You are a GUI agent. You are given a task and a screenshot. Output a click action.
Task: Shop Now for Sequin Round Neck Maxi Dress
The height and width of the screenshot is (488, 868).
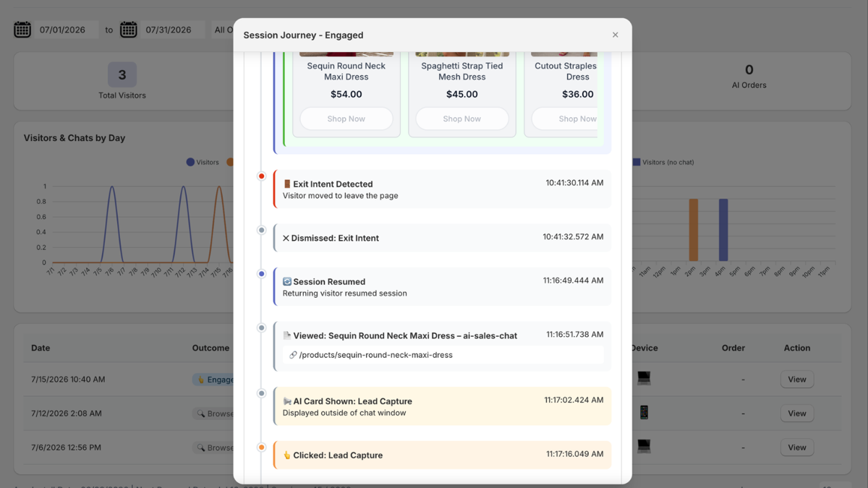(346, 119)
